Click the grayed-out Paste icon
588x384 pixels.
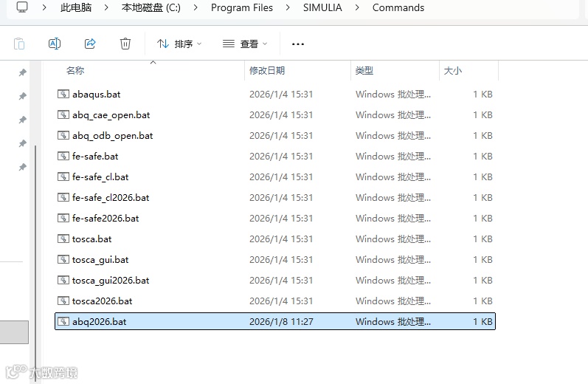[x=19, y=44]
